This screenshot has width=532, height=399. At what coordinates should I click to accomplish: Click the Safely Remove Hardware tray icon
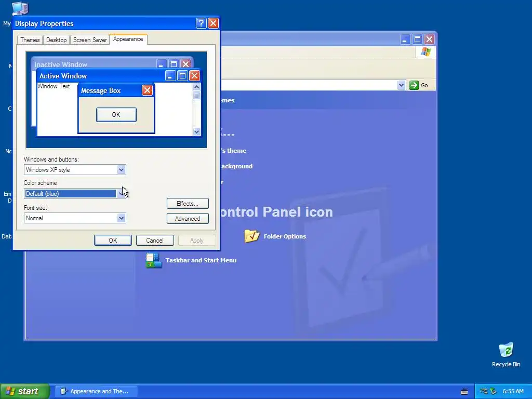pos(494,391)
